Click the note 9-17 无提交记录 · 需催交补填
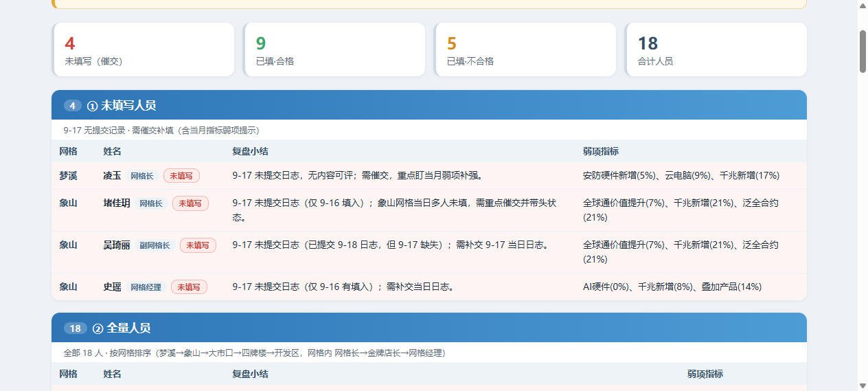 pyautogui.click(x=161, y=130)
